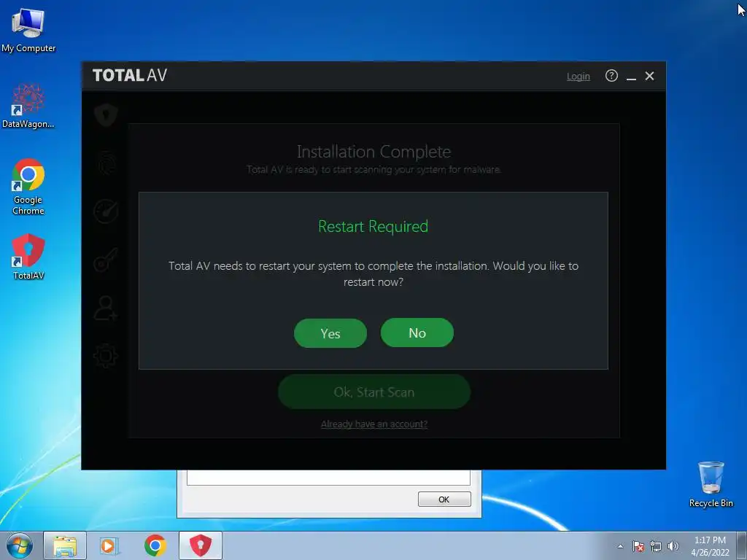This screenshot has width=747, height=560.
Task: Open the speedometer performance sidebar icon
Action: (x=106, y=211)
